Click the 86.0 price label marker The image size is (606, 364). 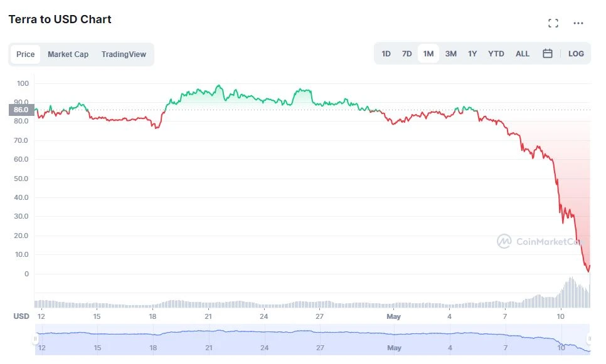coord(21,110)
